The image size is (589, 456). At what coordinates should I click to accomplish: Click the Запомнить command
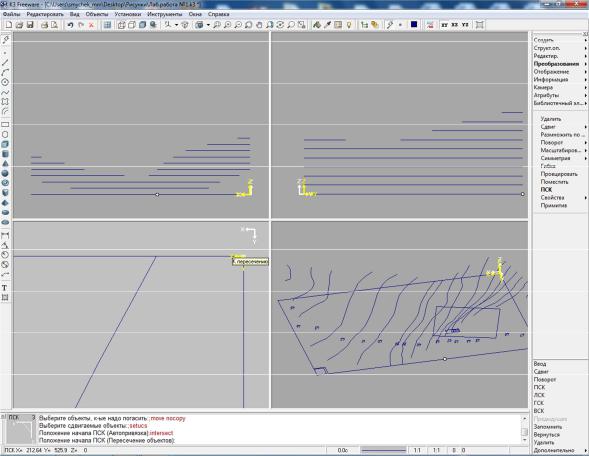[547, 427]
